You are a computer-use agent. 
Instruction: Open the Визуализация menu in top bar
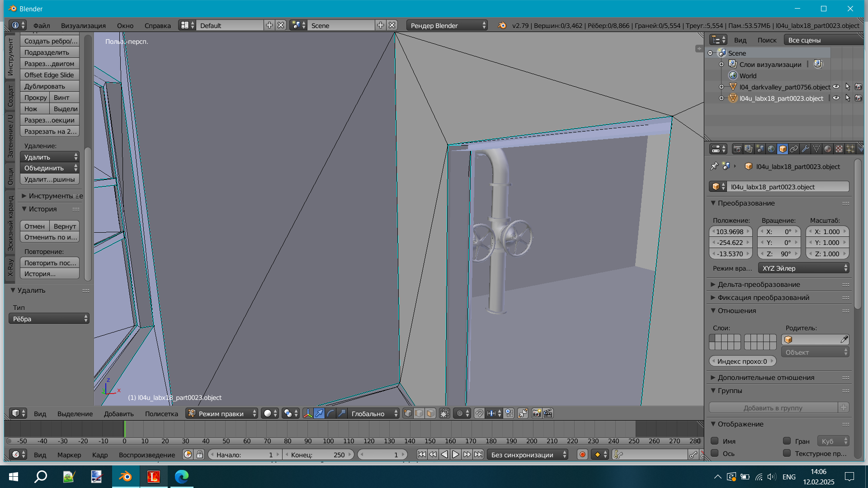(83, 26)
